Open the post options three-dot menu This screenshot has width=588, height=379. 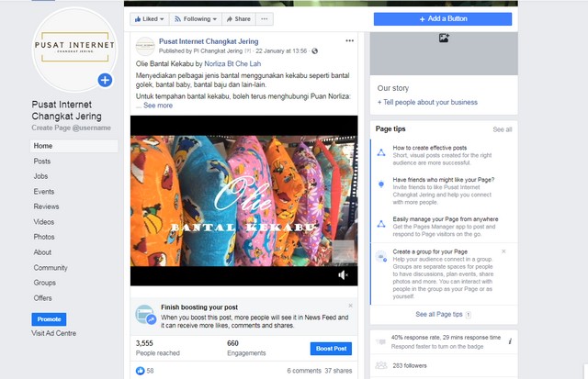[x=349, y=41]
